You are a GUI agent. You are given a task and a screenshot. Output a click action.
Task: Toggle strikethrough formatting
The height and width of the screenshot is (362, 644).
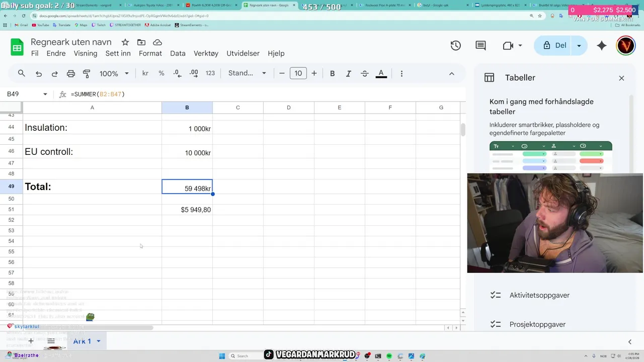click(365, 73)
